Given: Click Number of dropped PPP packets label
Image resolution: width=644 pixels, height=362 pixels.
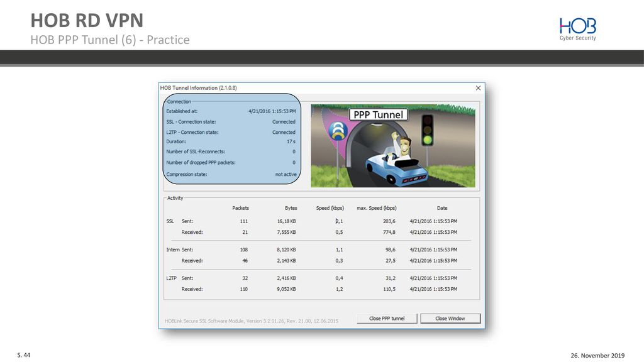Looking at the screenshot, I should point(201,163).
